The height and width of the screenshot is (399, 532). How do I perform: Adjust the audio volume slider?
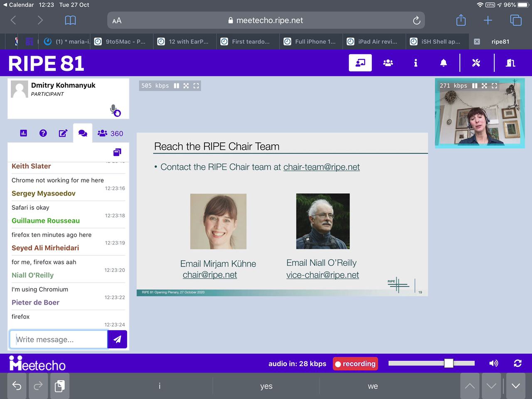click(x=431, y=363)
